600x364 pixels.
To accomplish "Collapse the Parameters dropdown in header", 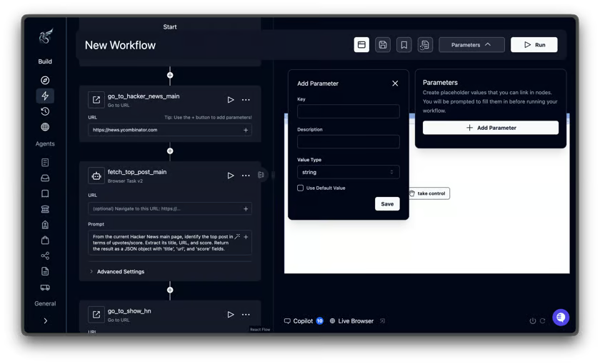I will 471,45.
